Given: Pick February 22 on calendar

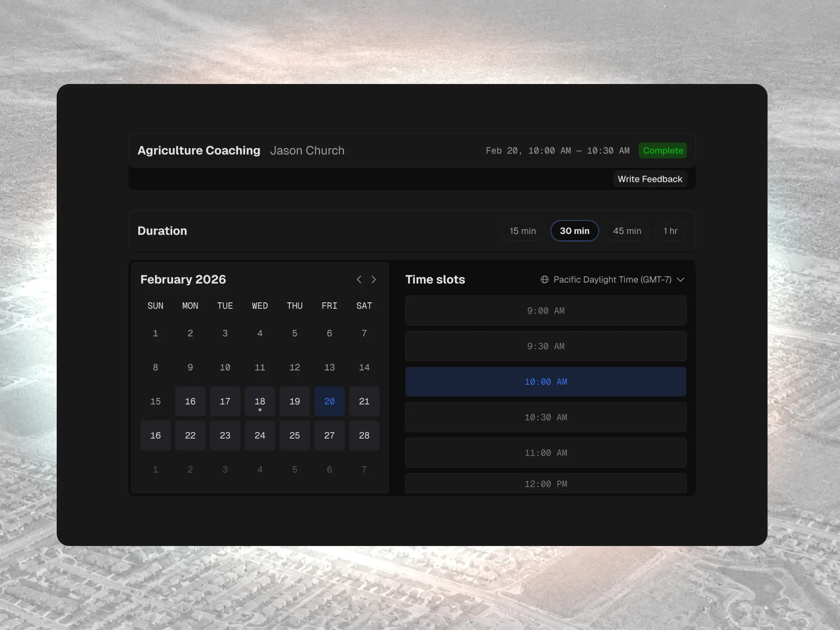Looking at the screenshot, I should (190, 436).
